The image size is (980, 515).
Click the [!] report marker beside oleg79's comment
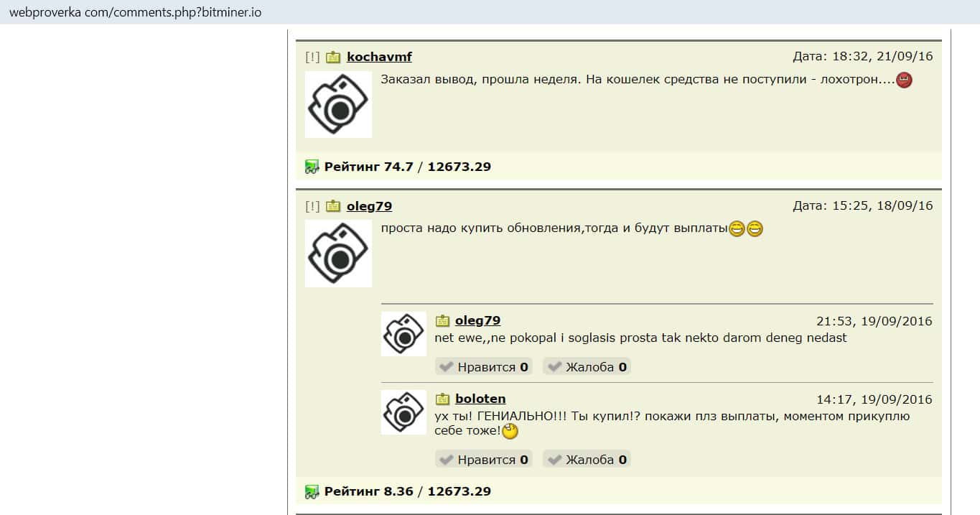tap(312, 206)
